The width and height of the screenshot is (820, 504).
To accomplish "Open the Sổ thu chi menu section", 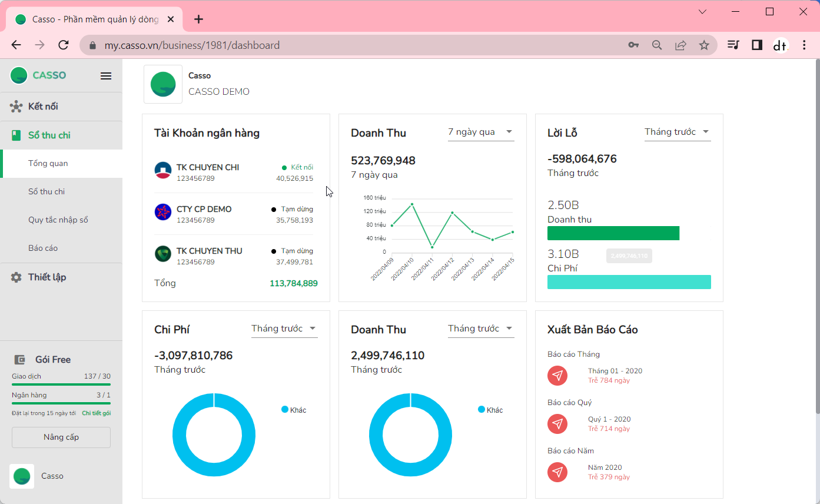I will (61, 135).
